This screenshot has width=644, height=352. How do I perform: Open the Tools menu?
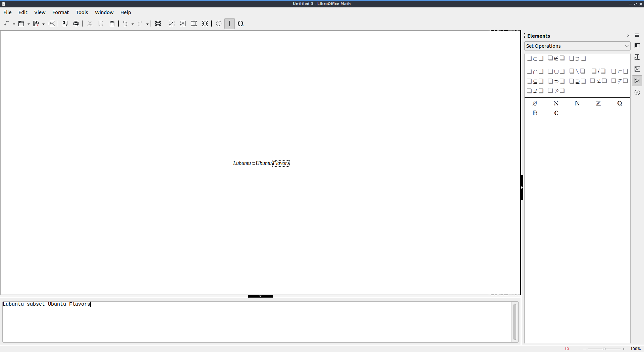(82, 12)
